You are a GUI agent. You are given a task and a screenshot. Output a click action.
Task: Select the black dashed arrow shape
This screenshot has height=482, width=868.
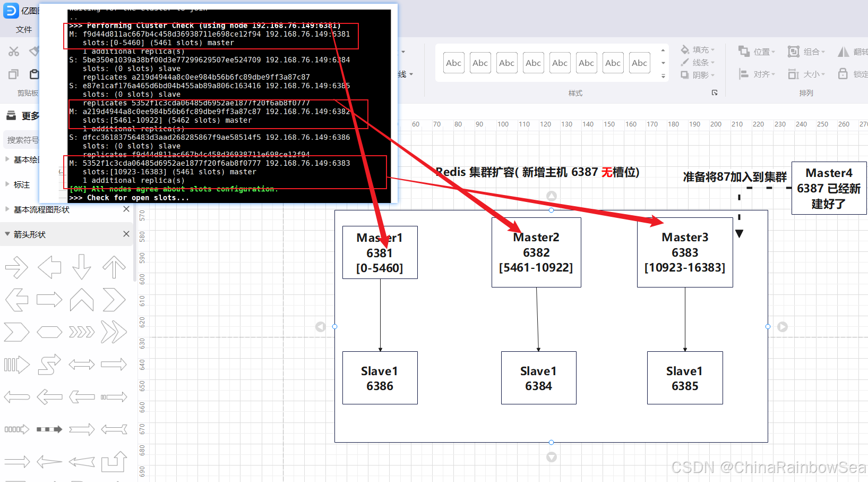(49, 429)
